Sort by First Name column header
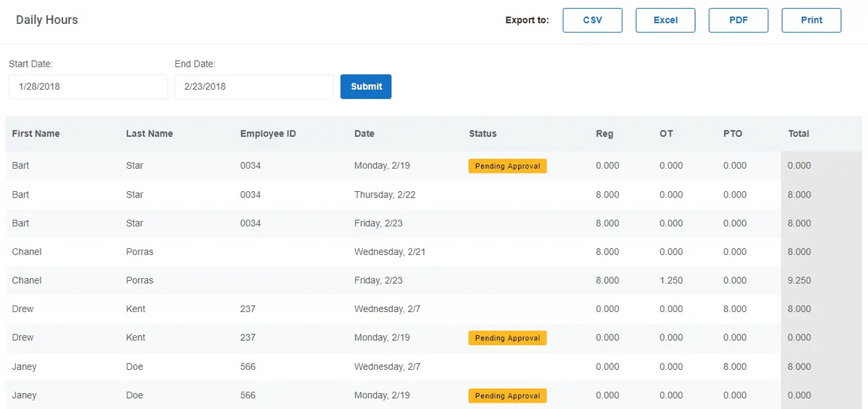 36,133
